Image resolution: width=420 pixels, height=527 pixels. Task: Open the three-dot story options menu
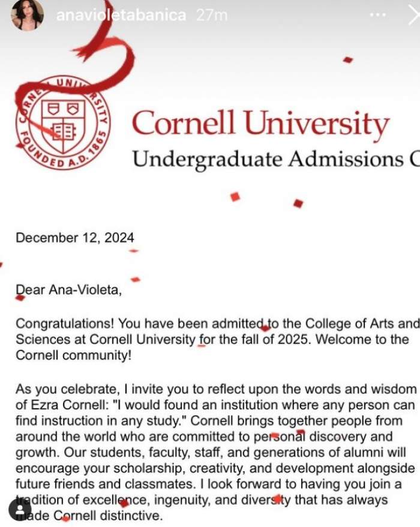[377, 15]
